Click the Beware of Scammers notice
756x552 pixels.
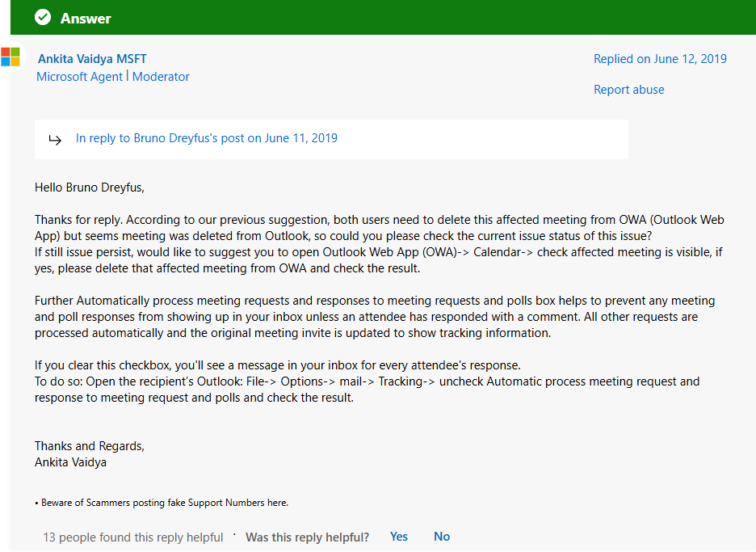(162, 503)
